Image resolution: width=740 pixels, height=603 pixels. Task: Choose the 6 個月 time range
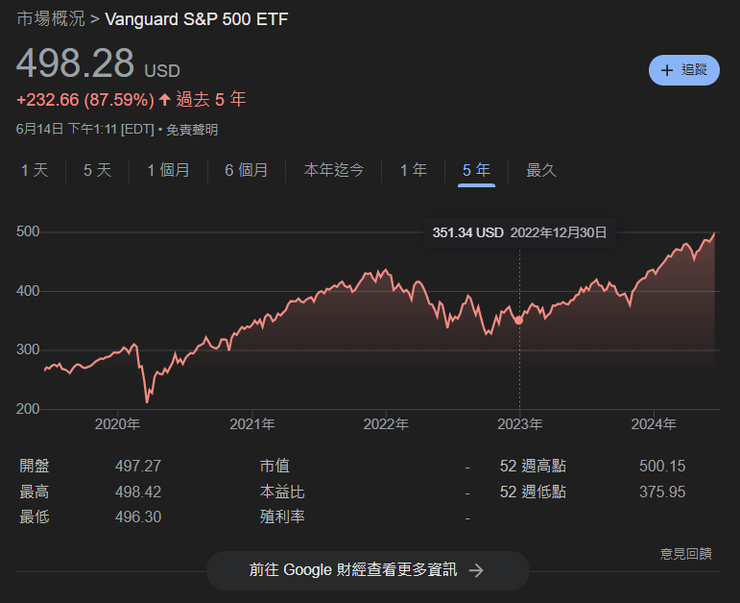coord(246,170)
